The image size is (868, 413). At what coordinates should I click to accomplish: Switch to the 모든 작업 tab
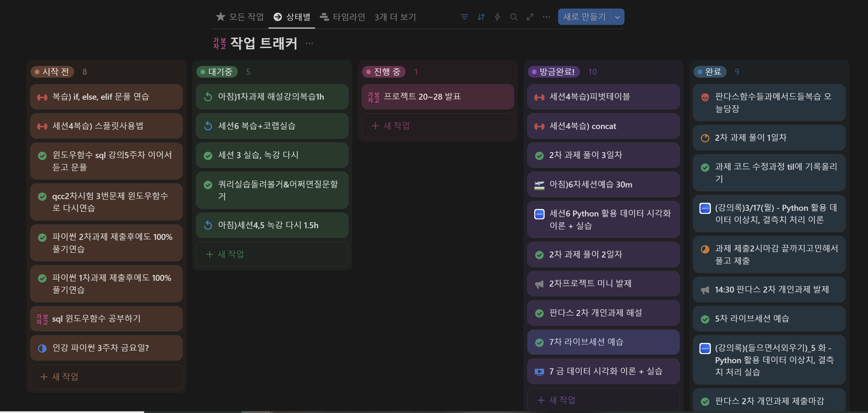point(240,17)
